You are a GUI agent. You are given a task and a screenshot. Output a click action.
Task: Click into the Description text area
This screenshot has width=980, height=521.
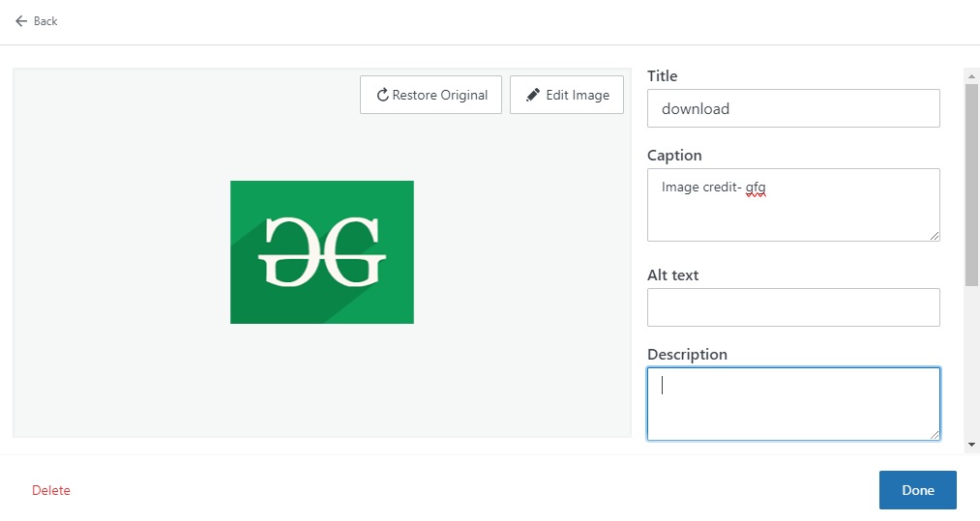[793, 404]
